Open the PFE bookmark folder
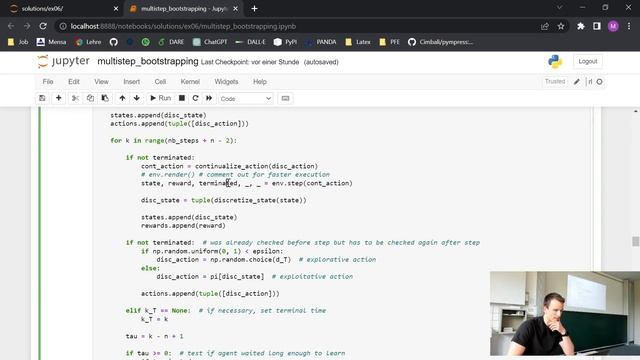Screen dimensions: 640x360 (x=389, y=42)
